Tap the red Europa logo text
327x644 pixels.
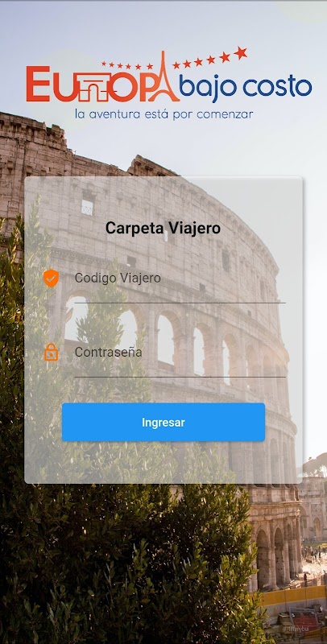[103, 84]
